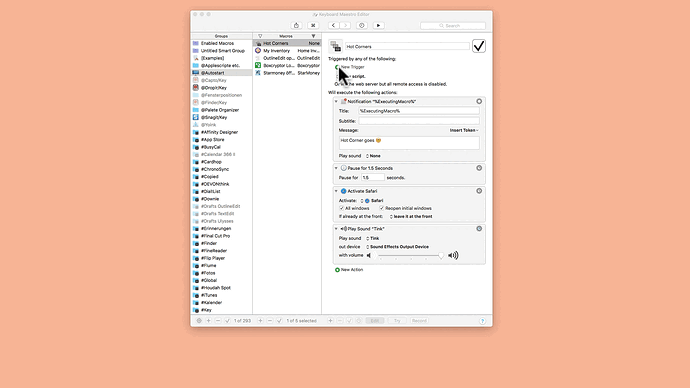Viewport: 690px width, 388px height.
Task: Open the Play sound None popup
Action: (x=373, y=156)
